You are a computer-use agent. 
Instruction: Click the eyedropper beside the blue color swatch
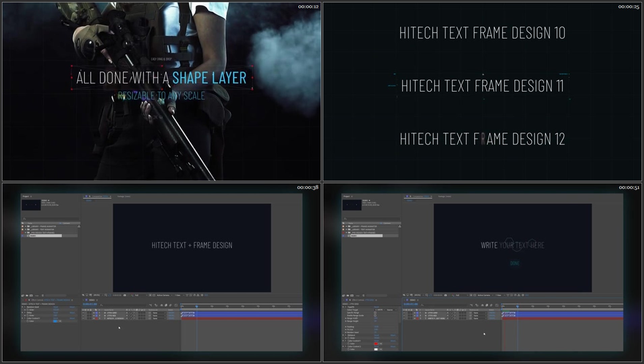60,321
